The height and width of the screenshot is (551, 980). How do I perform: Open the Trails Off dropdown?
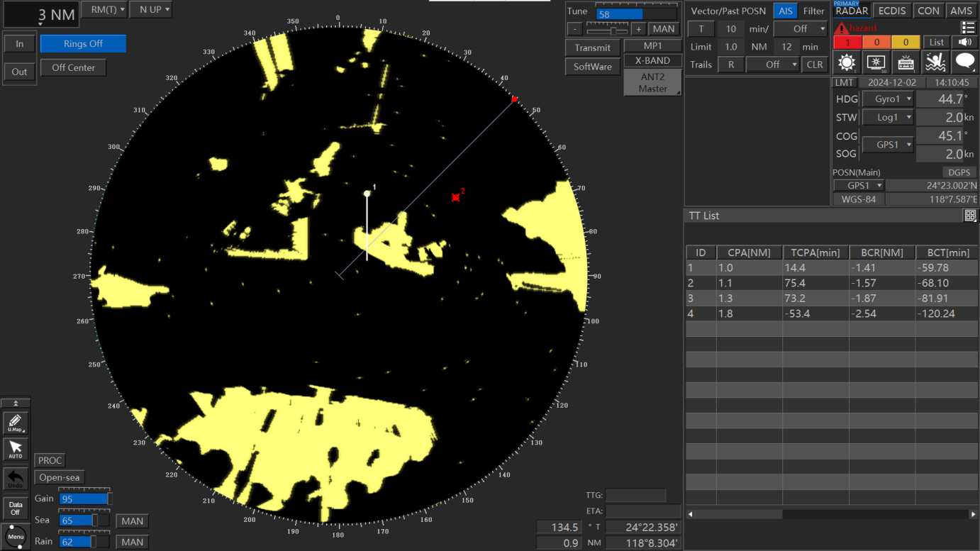point(772,65)
